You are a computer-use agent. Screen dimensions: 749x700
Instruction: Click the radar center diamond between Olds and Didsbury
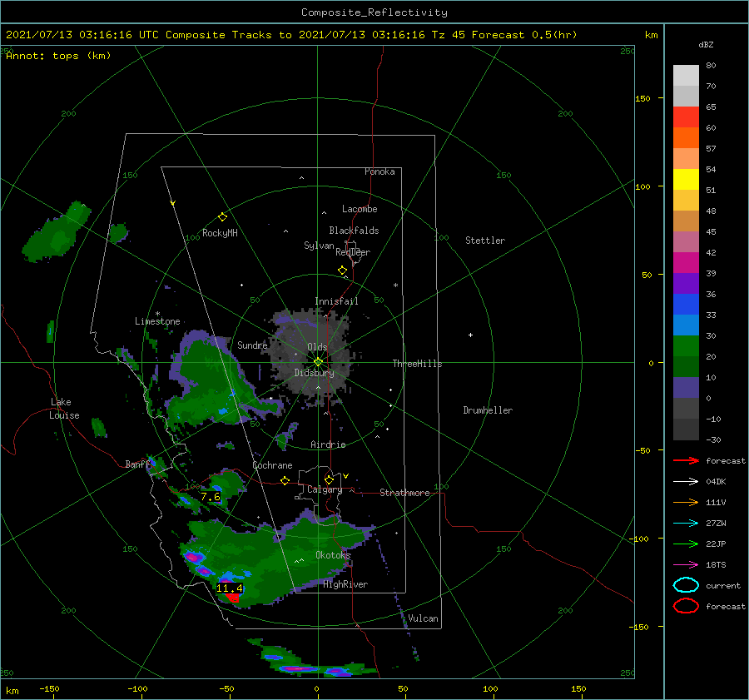coord(318,362)
